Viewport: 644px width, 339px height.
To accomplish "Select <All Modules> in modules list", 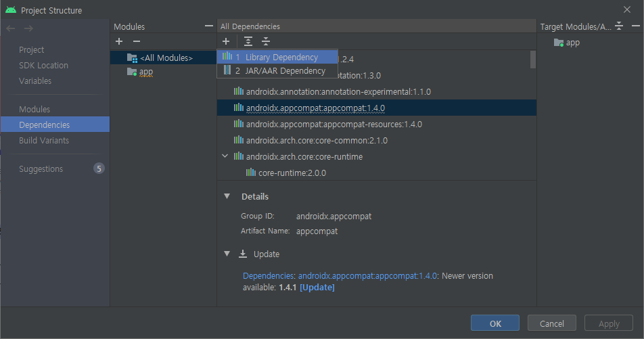I will [163, 58].
